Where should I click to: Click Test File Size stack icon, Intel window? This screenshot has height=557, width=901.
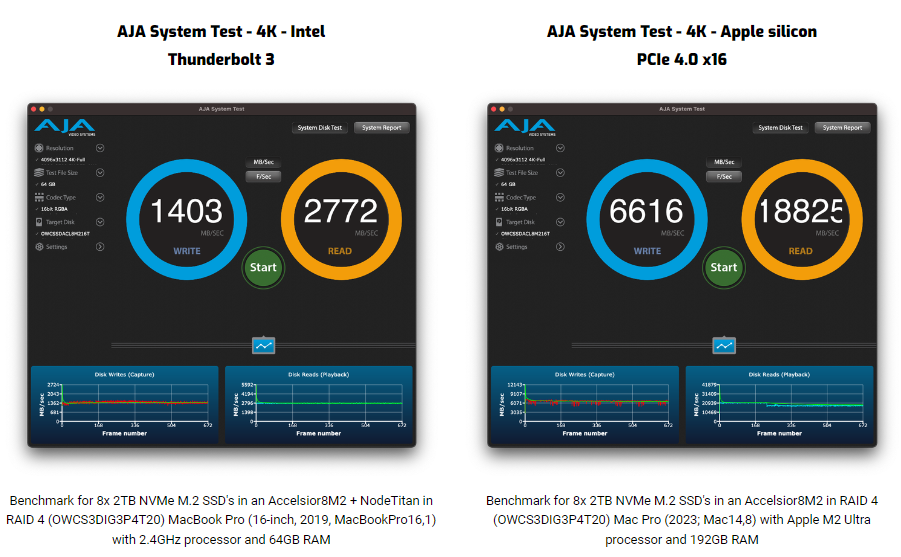pyautogui.click(x=39, y=172)
